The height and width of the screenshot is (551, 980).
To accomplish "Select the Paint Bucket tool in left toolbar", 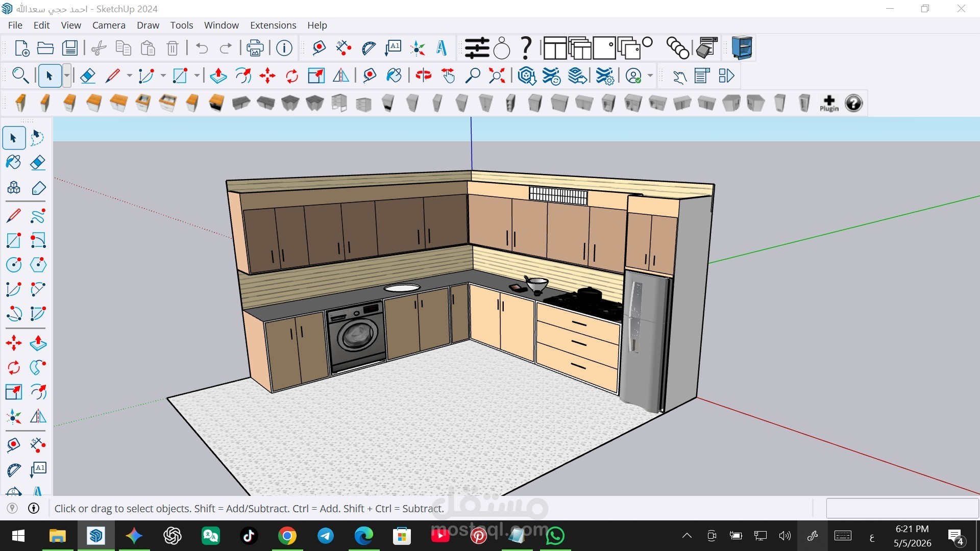I will (14, 162).
